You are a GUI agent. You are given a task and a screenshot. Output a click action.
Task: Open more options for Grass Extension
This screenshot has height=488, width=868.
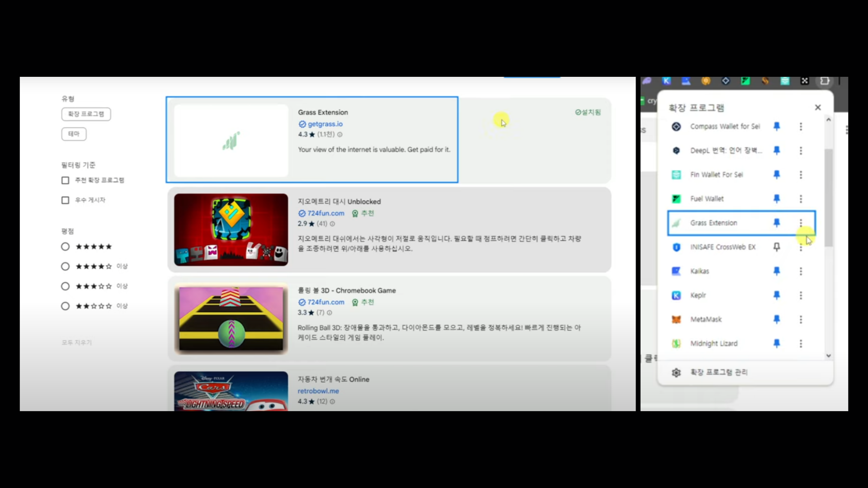[x=801, y=223]
